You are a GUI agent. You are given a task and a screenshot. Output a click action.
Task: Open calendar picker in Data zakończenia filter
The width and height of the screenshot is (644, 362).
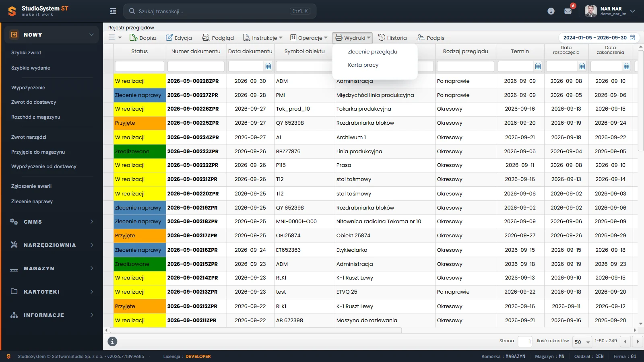tap(627, 66)
